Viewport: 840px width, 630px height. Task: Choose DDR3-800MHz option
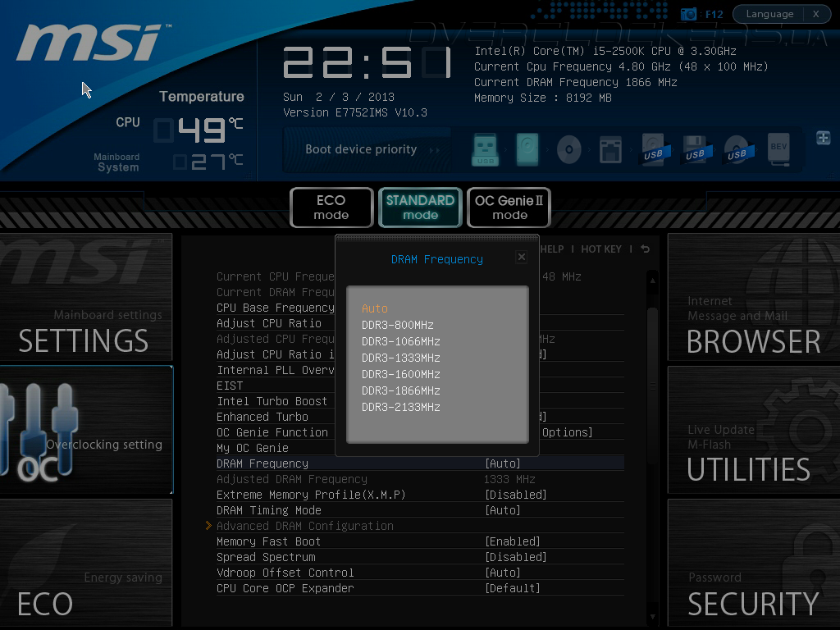tap(398, 325)
